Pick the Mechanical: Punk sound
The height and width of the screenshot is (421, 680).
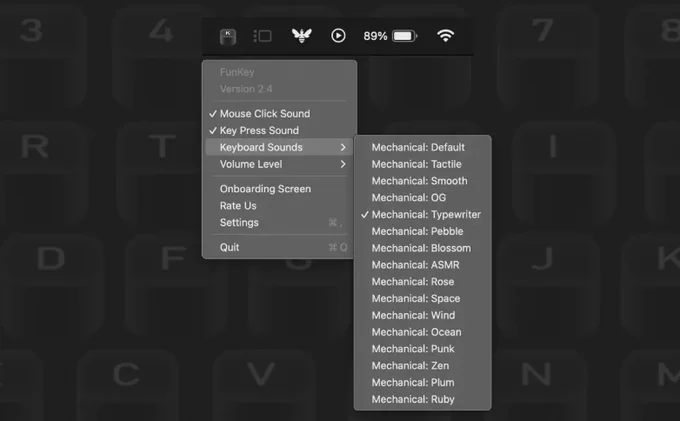[422, 349]
